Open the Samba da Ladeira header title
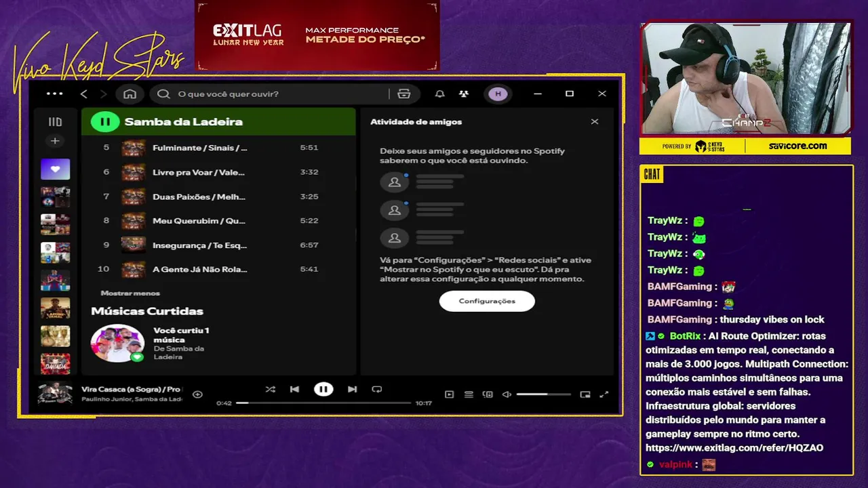This screenshot has width=868, height=488. (184, 122)
